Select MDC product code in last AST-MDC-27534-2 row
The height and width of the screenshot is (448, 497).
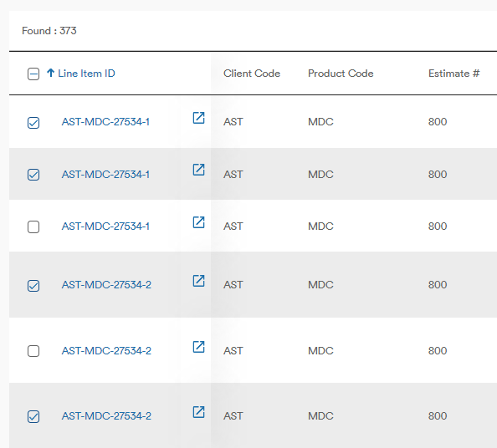(320, 415)
